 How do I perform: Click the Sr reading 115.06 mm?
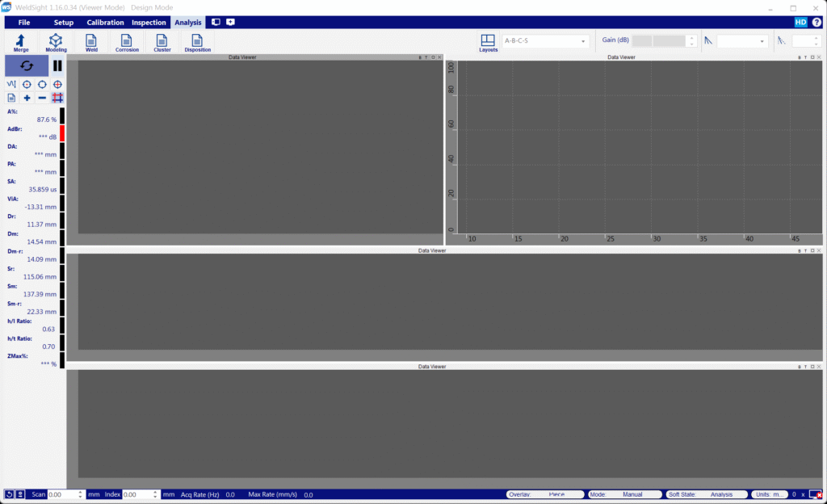tap(40, 277)
